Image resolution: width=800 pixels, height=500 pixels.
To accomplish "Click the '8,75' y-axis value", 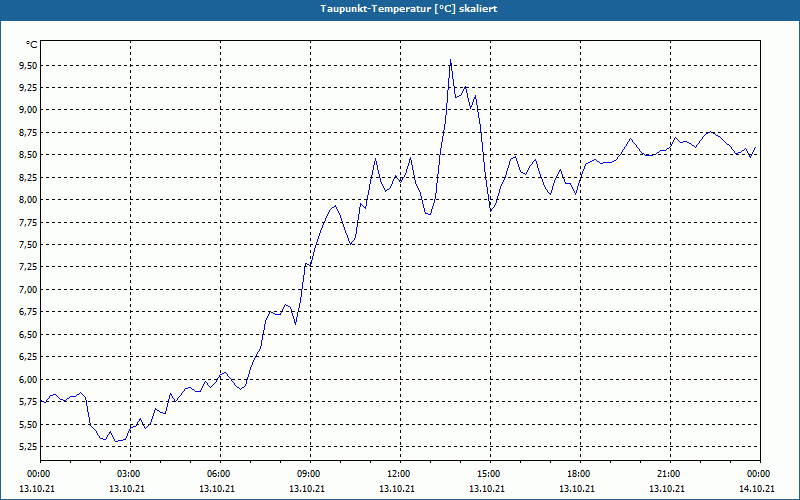I will coord(29,132).
